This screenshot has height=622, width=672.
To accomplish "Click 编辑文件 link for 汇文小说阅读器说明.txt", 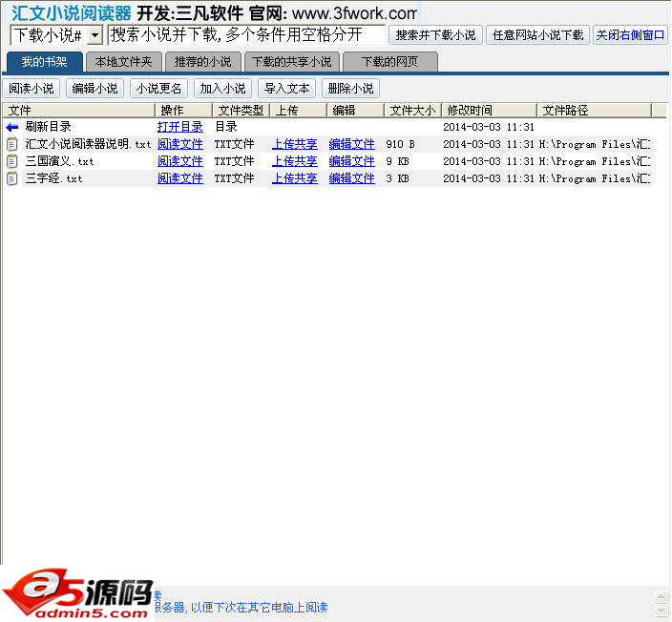I will (352, 144).
